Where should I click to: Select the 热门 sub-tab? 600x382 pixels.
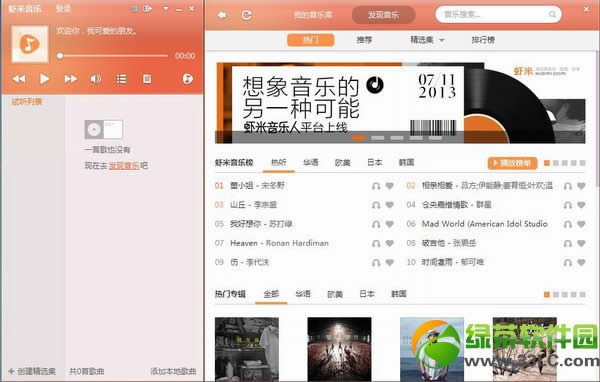pyautogui.click(x=311, y=40)
